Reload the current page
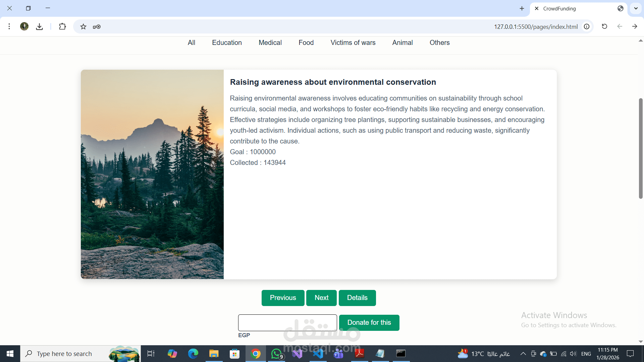Image resolution: width=644 pixels, height=362 pixels. (x=604, y=26)
